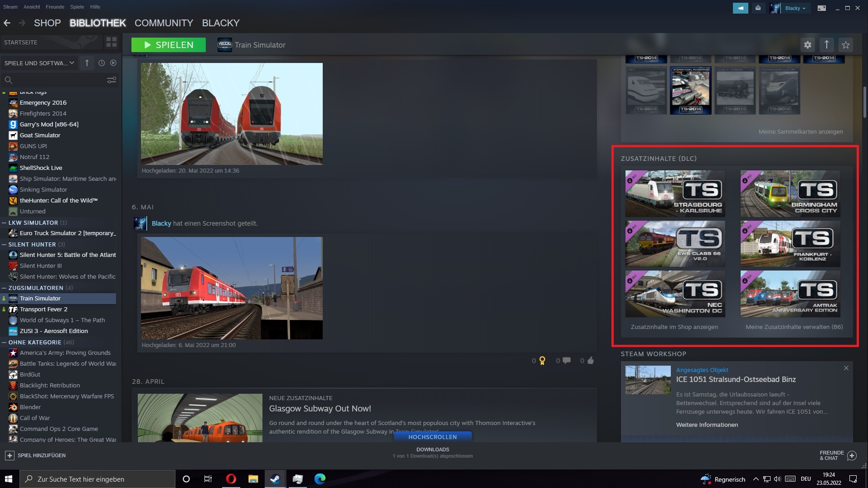Open the Steam menu
Screen dimensions: 868x488
(x=10, y=7)
